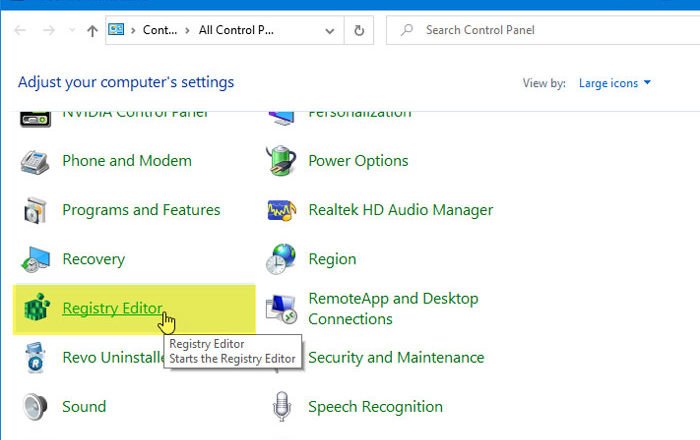Click the search magnifier icon
The image size is (700, 440).
coord(406,30)
